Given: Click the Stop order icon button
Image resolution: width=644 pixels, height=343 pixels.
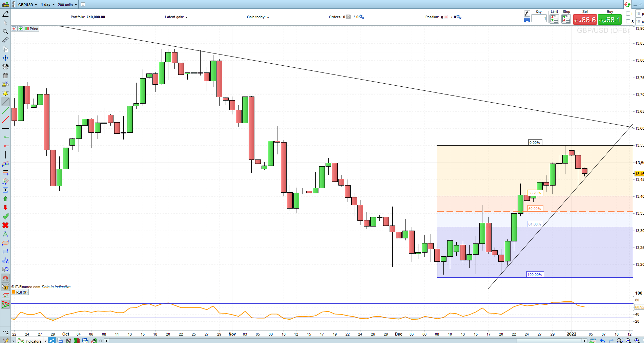Looking at the screenshot, I should [x=566, y=19].
